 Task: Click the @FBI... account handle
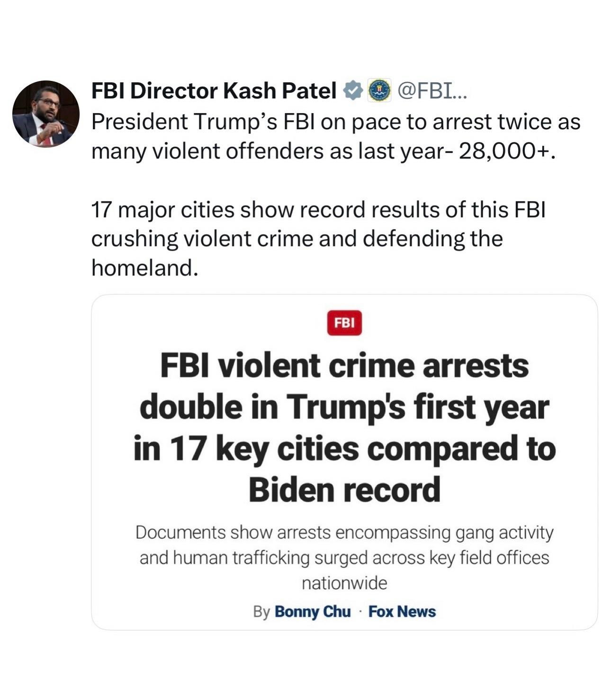(x=432, y=91)
